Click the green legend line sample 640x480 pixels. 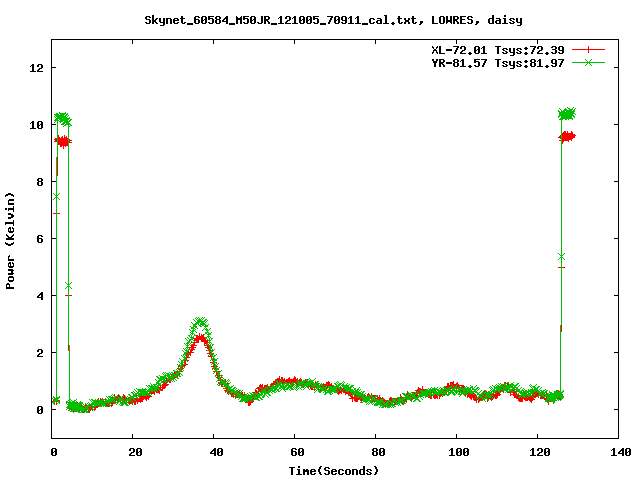pos(588,62)
